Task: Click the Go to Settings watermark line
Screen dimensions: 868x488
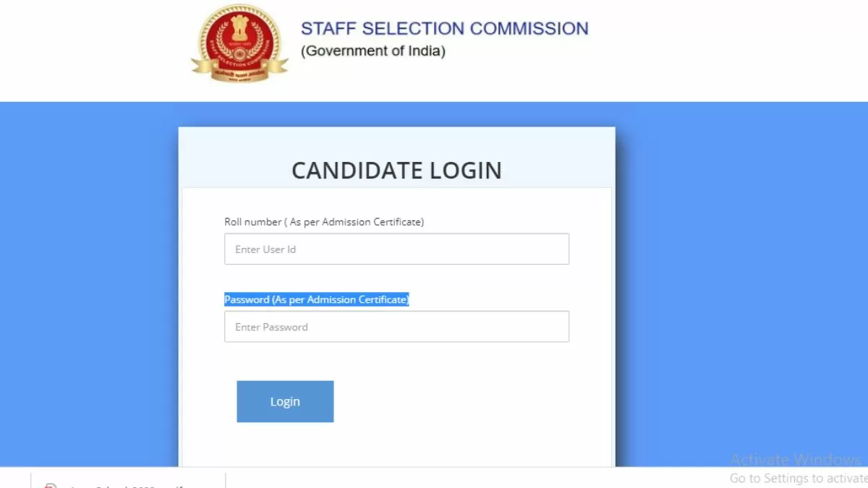Action: 797,478
